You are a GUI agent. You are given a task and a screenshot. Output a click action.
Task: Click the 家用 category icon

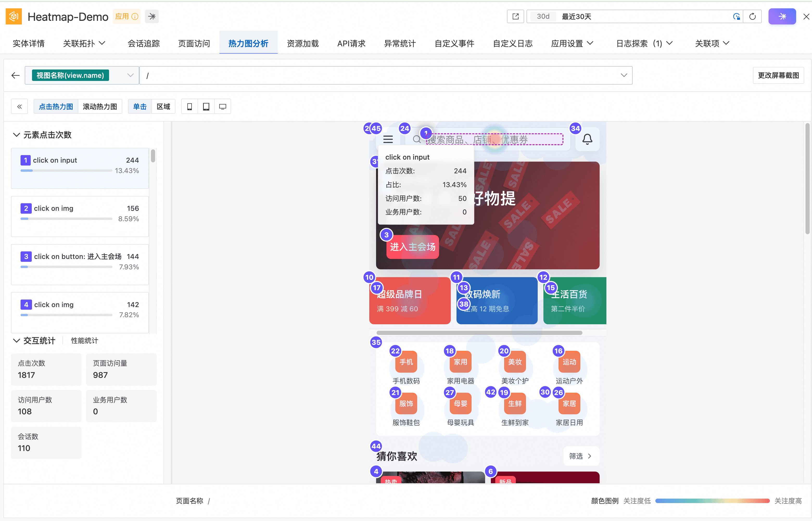point(460,362)
